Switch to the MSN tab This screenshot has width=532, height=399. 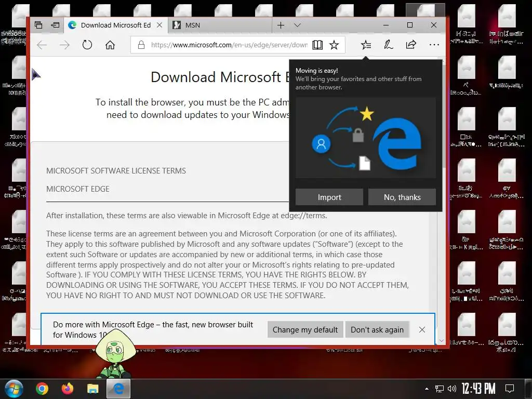point(220,25)
